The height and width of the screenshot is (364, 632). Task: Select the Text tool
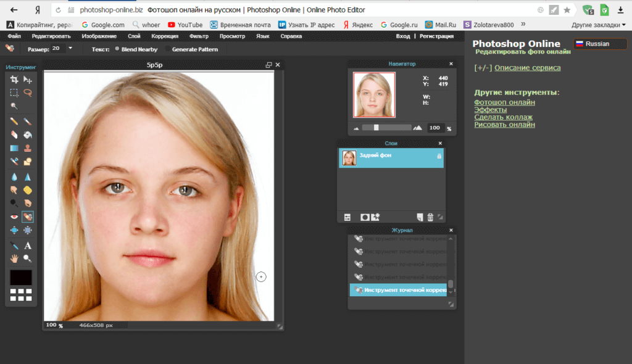pos(28,246)
